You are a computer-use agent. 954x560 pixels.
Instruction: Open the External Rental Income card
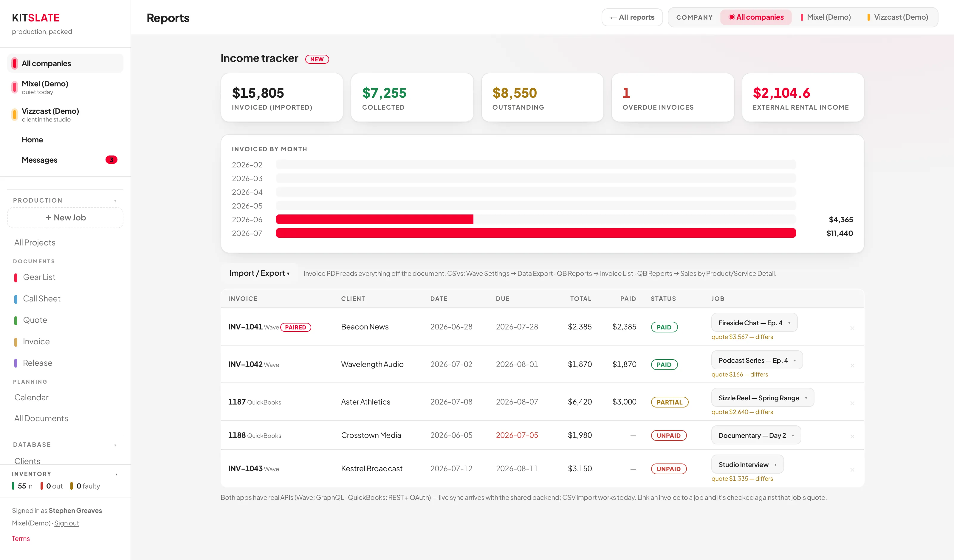[x=803, y=97]
